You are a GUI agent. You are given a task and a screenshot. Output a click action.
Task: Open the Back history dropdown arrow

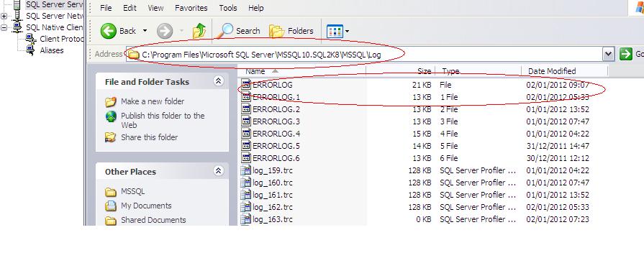pyautogui.click(x=145, y=31)
